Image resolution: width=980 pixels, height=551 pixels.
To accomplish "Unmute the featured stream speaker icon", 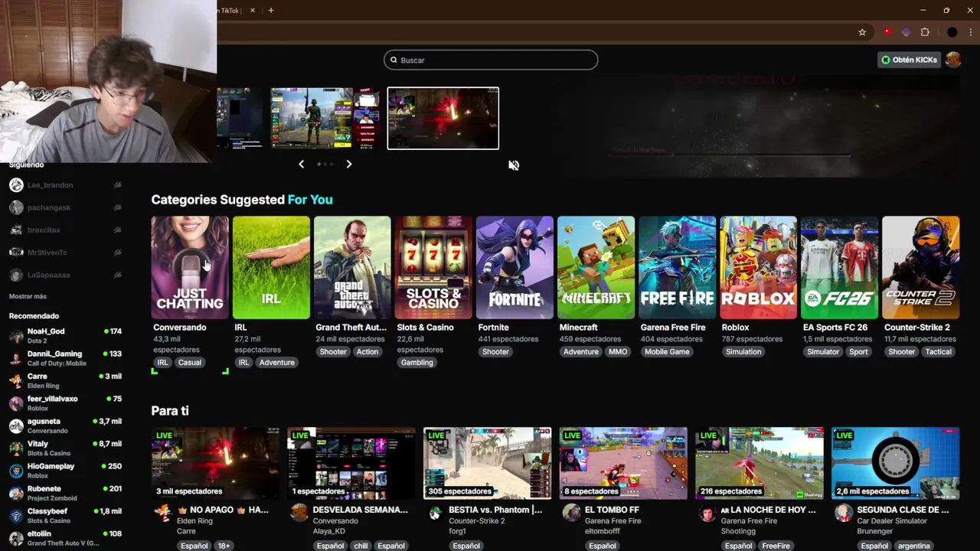I will click(x=514, y=165).
